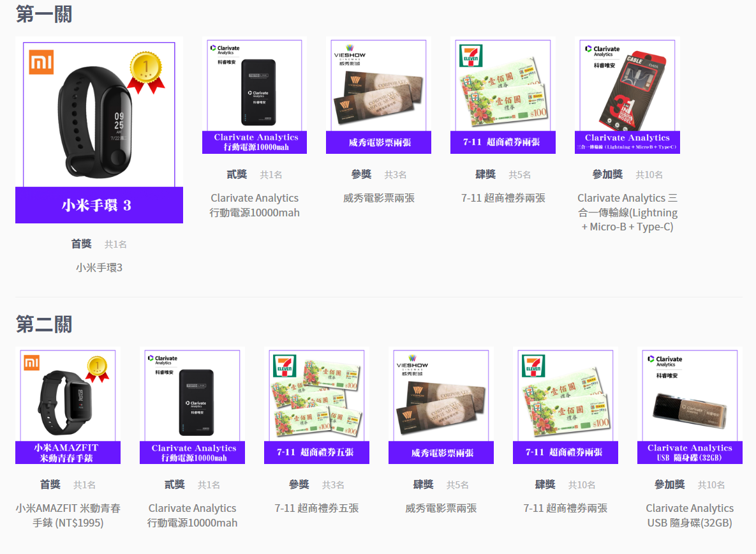Select 共1名 beside 首獎 in 第二關

click(x=84, y=485)
